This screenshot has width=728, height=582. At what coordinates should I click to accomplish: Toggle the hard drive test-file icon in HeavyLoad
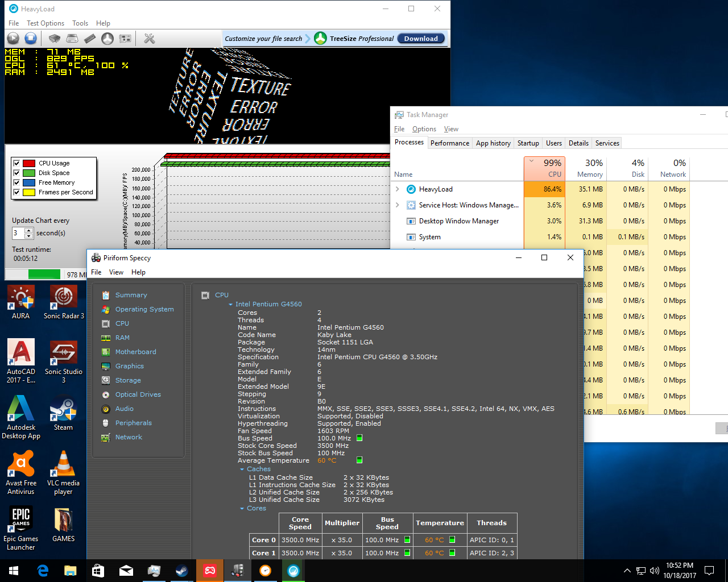click(72, 38)
